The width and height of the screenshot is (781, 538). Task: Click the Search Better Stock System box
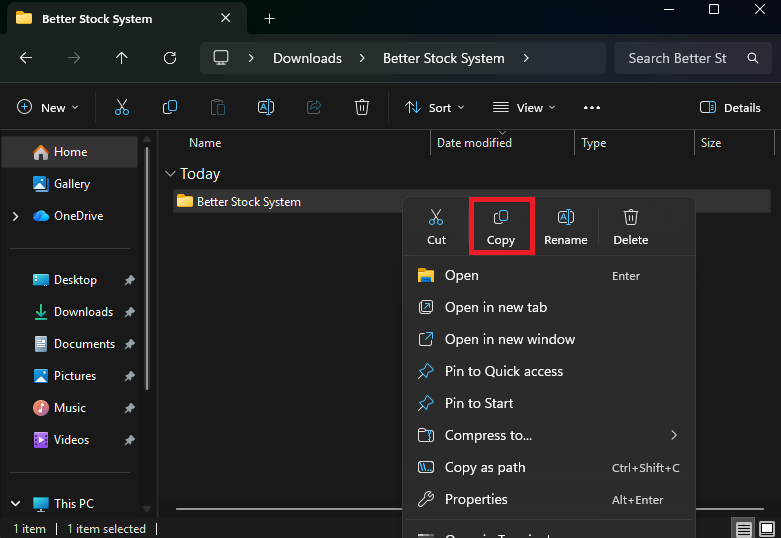coord(678,58)
